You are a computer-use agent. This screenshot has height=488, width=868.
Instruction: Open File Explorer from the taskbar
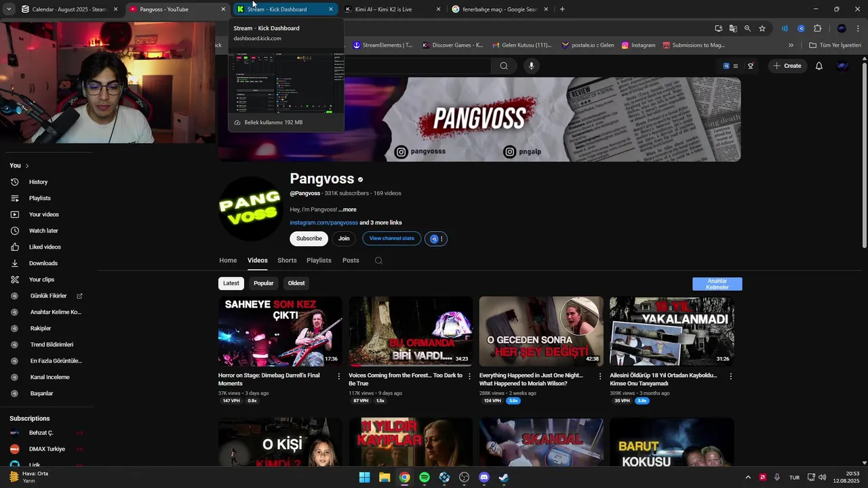point(384,477)
